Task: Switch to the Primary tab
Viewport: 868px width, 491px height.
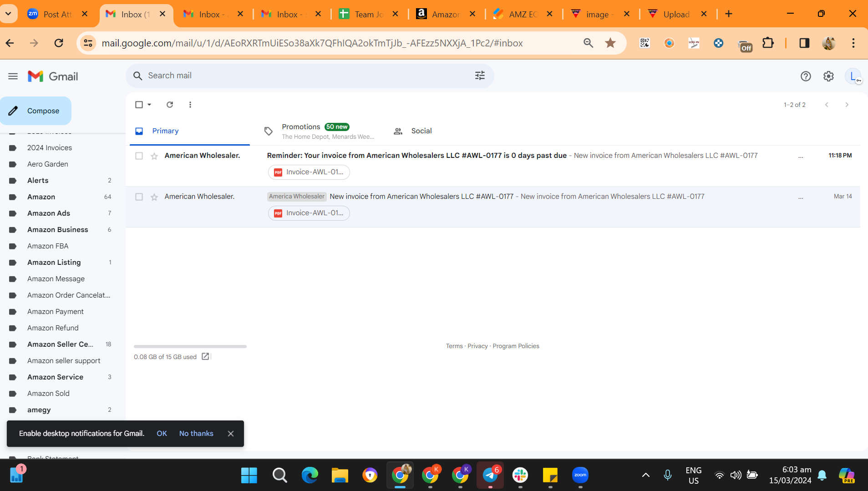Action: (x=190, y=131)
